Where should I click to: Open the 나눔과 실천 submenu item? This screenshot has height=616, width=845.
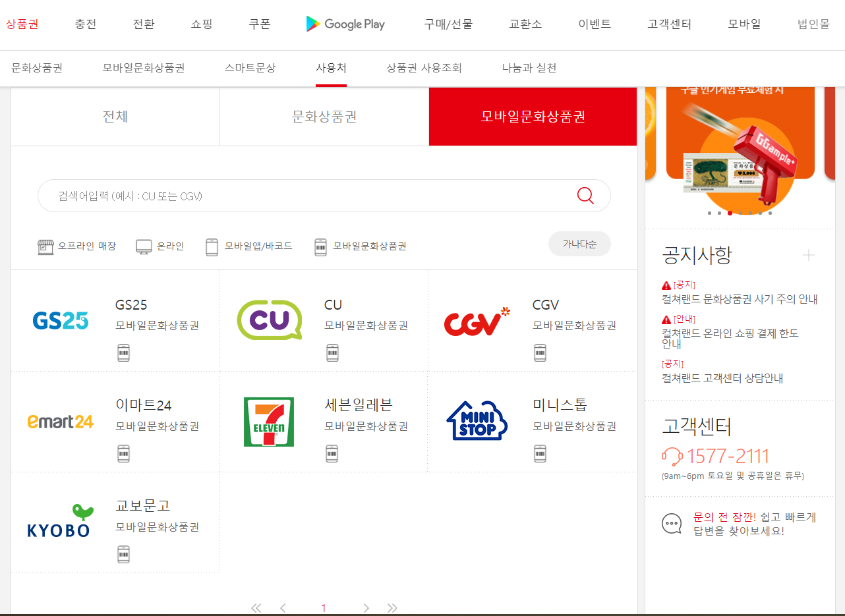(529, 68)
